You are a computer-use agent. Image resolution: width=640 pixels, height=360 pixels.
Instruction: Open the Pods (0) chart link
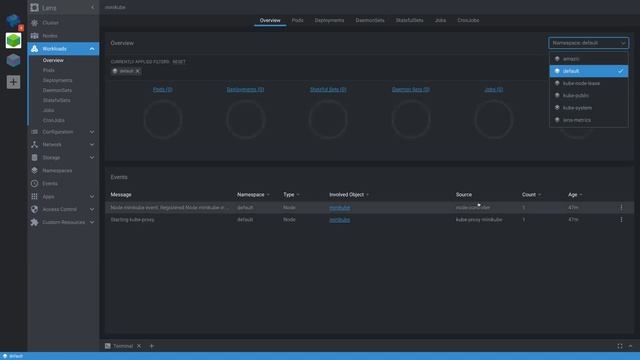click(163, 89)
